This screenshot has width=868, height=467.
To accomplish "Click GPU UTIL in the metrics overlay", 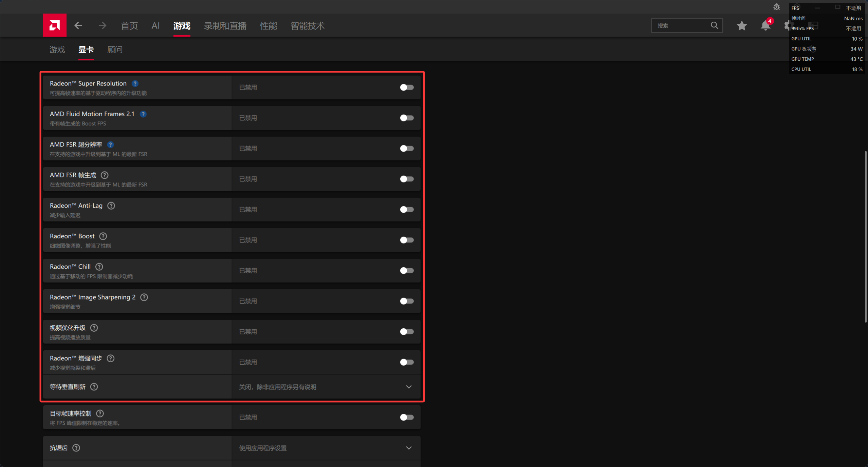I will [x=801, y=39].
